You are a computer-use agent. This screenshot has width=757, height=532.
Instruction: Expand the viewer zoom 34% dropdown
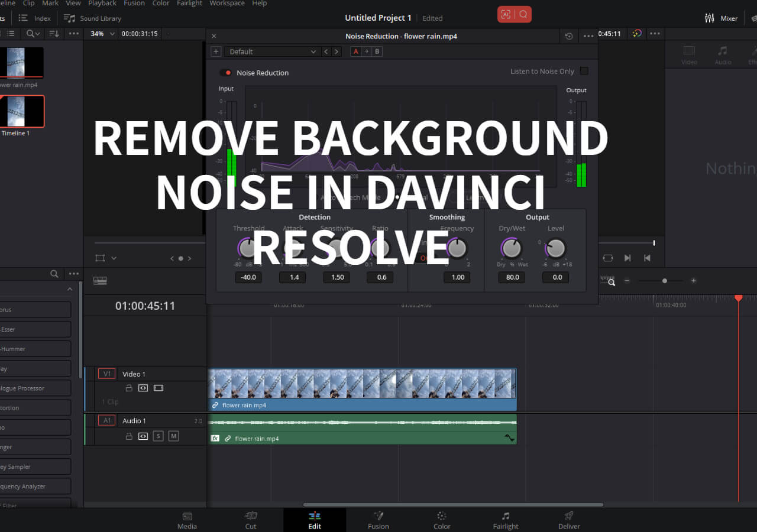pos(101,34)
